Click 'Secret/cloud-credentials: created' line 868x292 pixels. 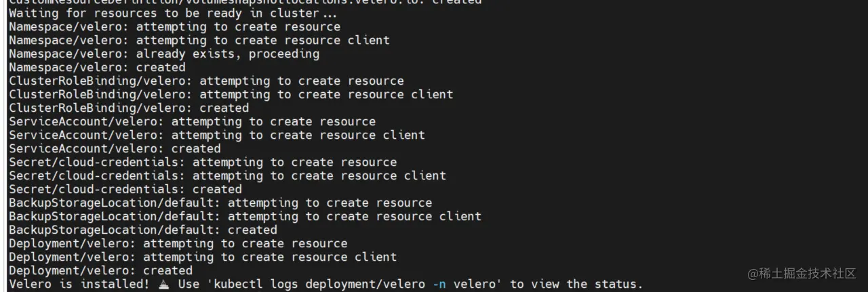(125, 189)
